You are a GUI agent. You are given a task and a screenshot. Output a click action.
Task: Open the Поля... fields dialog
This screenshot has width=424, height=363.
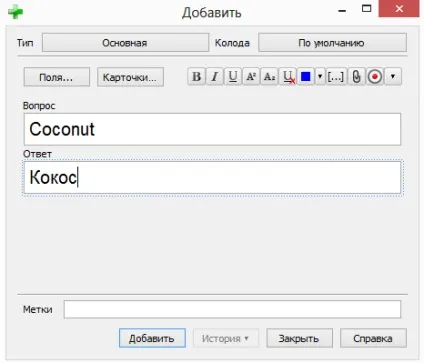[x=57, y=77]
